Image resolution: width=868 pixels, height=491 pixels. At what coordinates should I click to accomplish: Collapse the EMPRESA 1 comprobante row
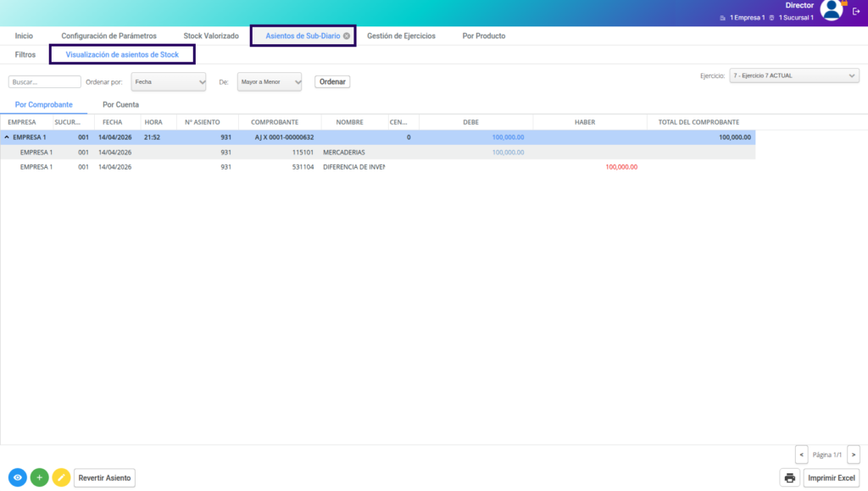click(8, 137)
